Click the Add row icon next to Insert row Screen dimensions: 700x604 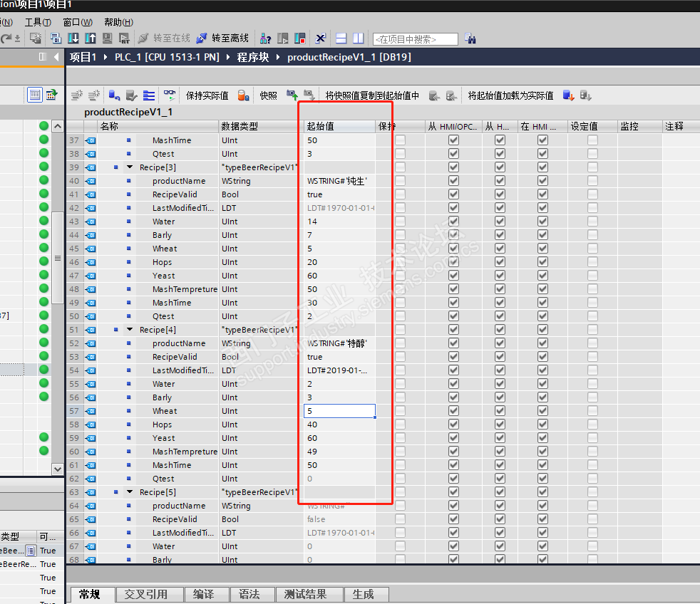[94, 95]
